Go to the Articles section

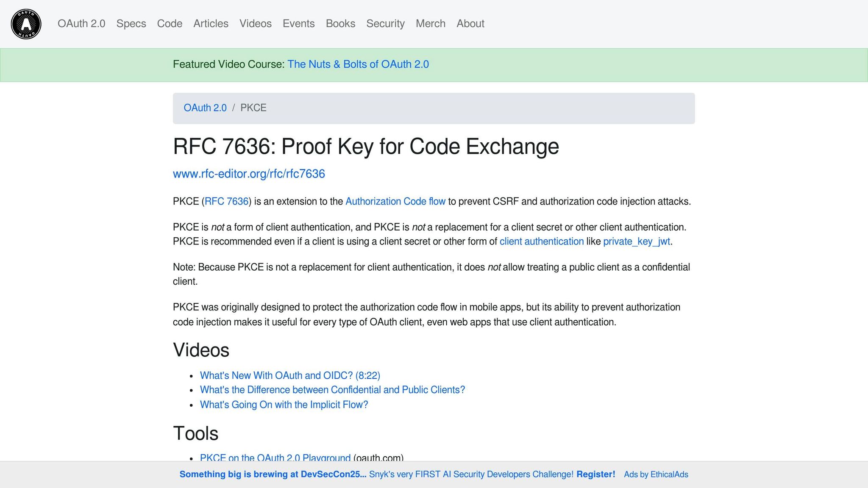click(x=211, y=24)
